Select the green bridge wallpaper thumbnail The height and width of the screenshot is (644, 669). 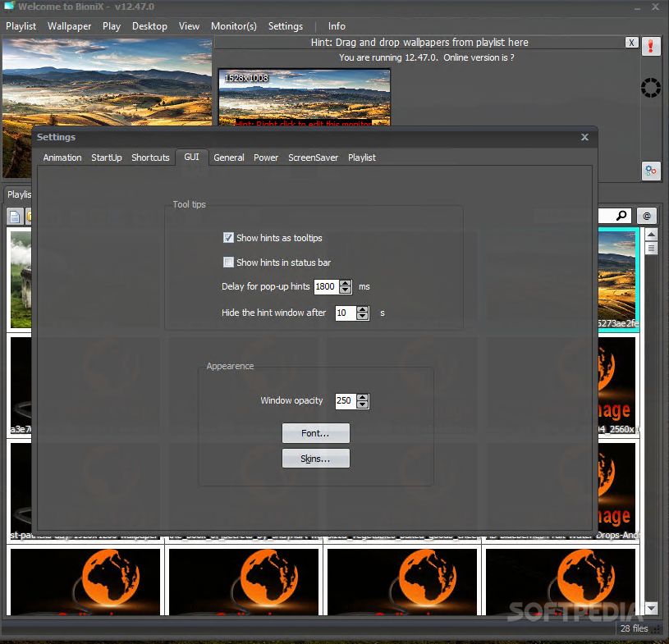point(21,280)
